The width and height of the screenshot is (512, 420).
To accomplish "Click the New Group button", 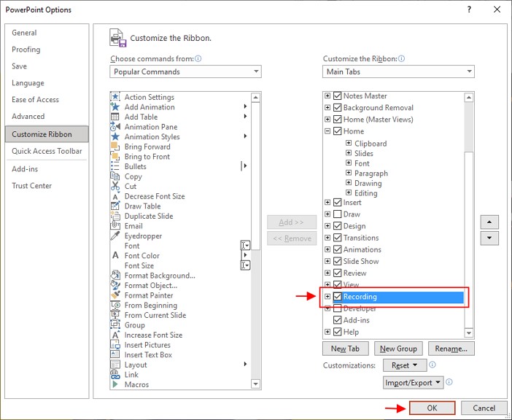I will point(398,349).
